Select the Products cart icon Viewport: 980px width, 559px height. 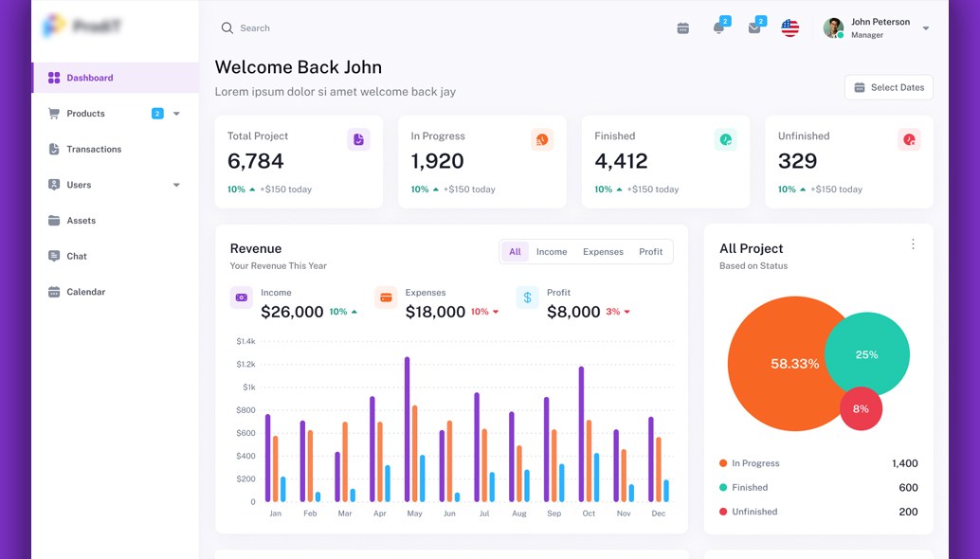(54, 113)
